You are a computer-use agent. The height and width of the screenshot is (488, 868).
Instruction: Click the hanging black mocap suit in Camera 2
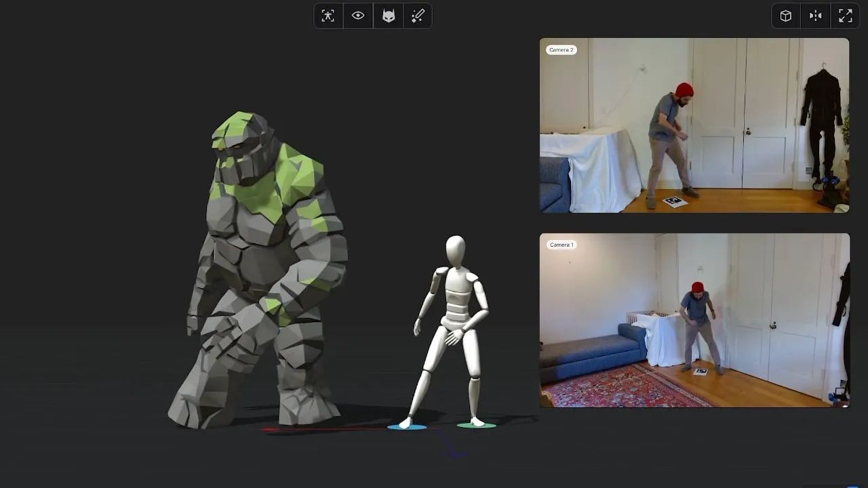click(x=821, y=115)
